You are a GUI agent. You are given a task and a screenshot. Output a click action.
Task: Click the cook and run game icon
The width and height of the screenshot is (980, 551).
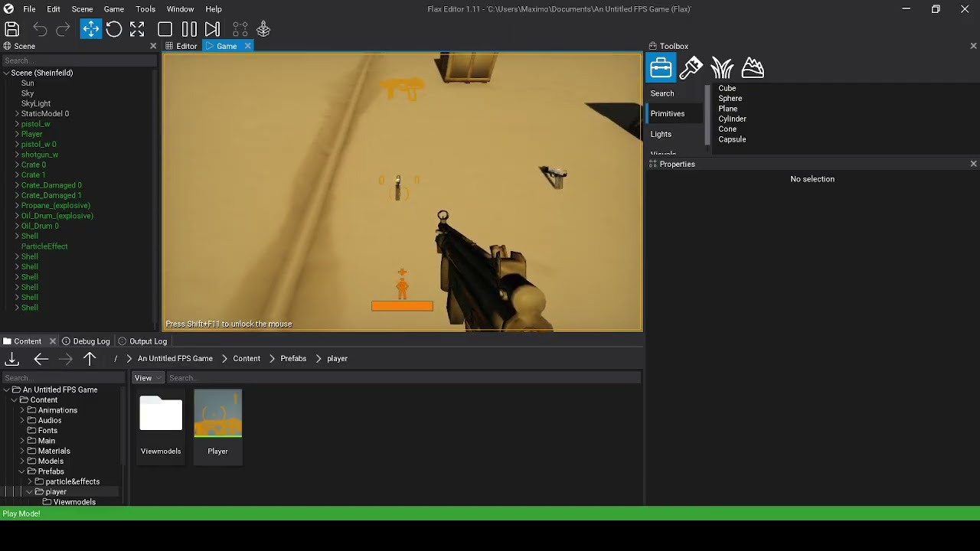263,29
